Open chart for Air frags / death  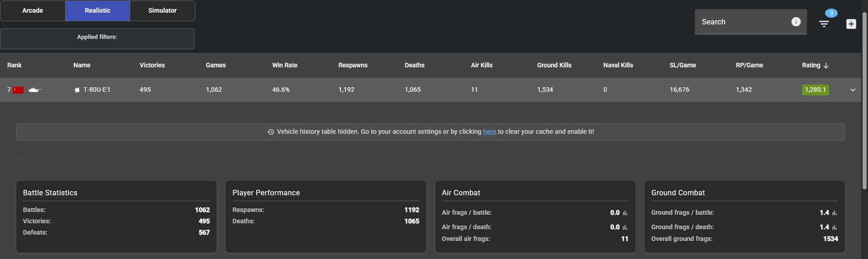tap(625, 227)
